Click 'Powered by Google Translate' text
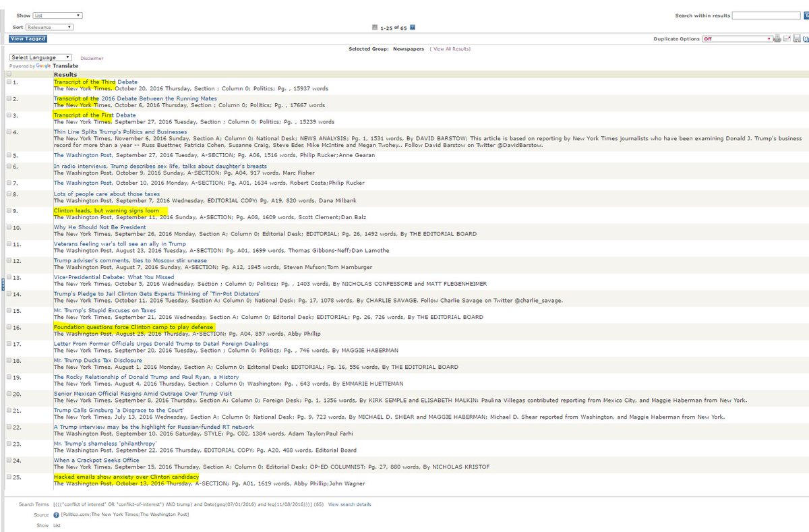Viewport: 809px width, 532px height. coord(44,66)
